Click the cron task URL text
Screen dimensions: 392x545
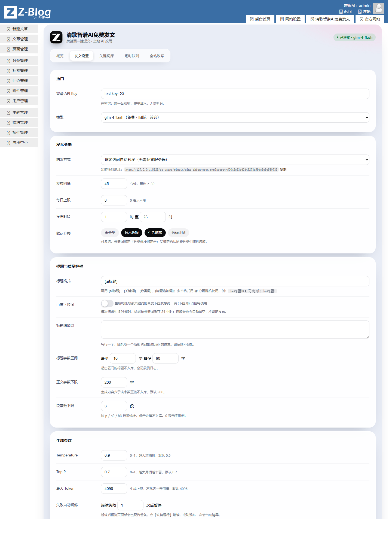201,169
